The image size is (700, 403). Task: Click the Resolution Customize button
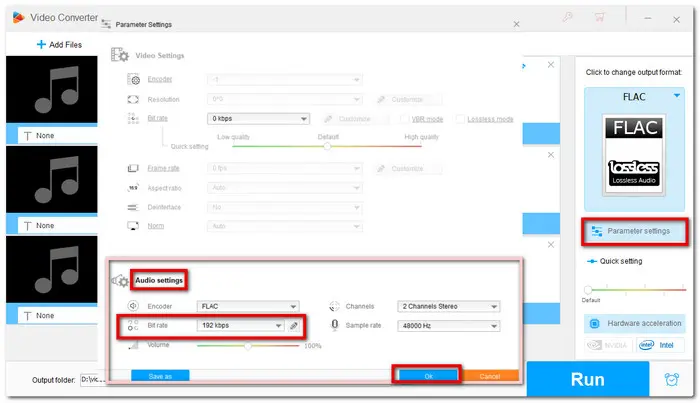coord(408,99)
